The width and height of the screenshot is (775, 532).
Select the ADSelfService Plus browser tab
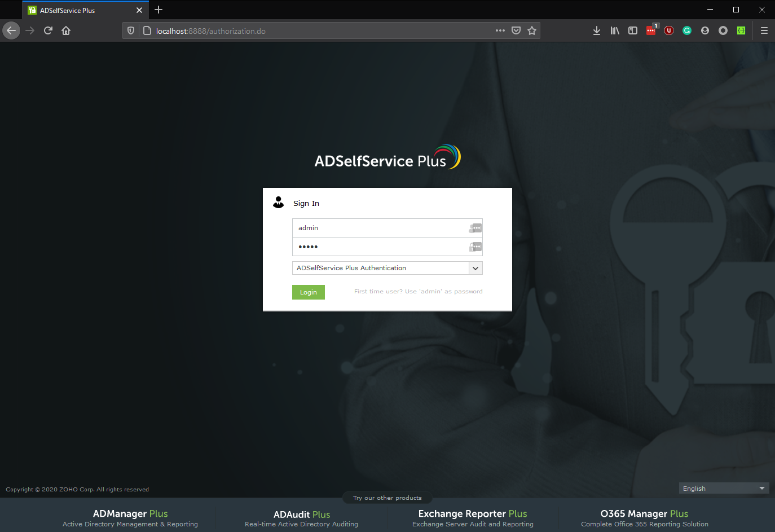coord(79,10)
